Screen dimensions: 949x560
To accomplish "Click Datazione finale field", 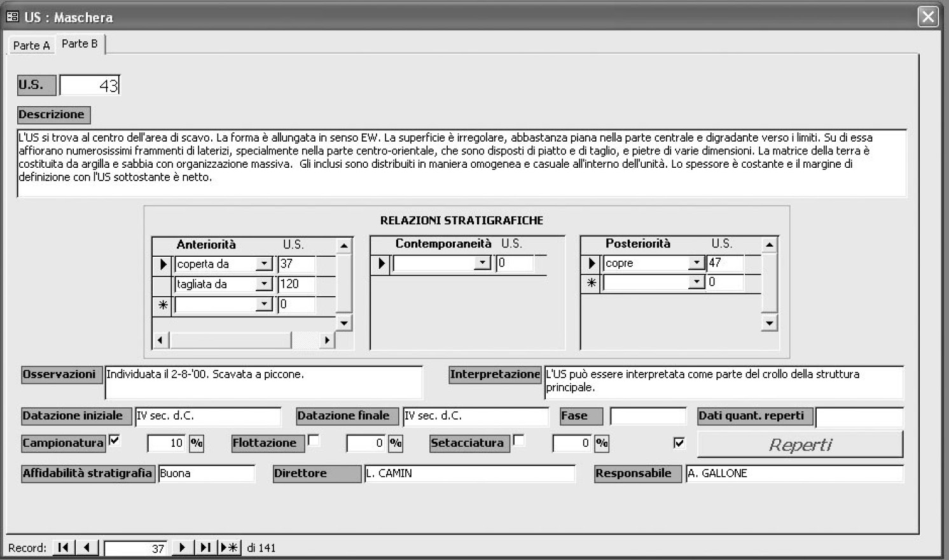I will click(x=475, y=416).
